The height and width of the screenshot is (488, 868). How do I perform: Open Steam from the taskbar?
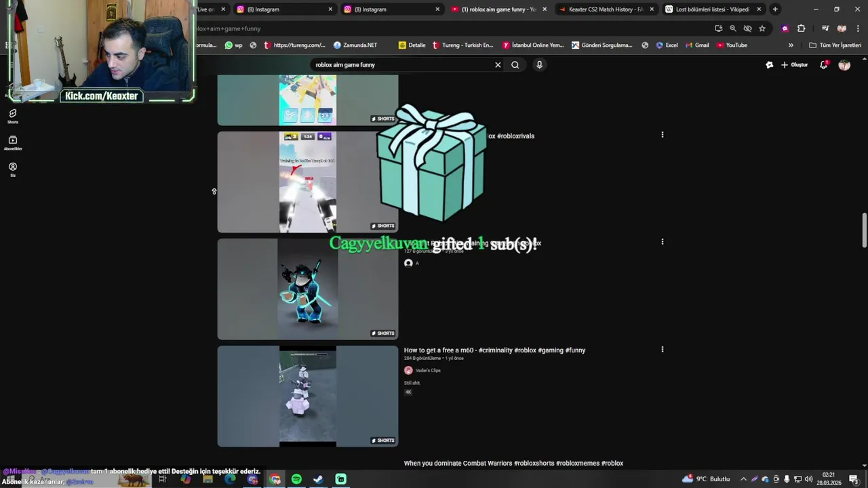318,479
